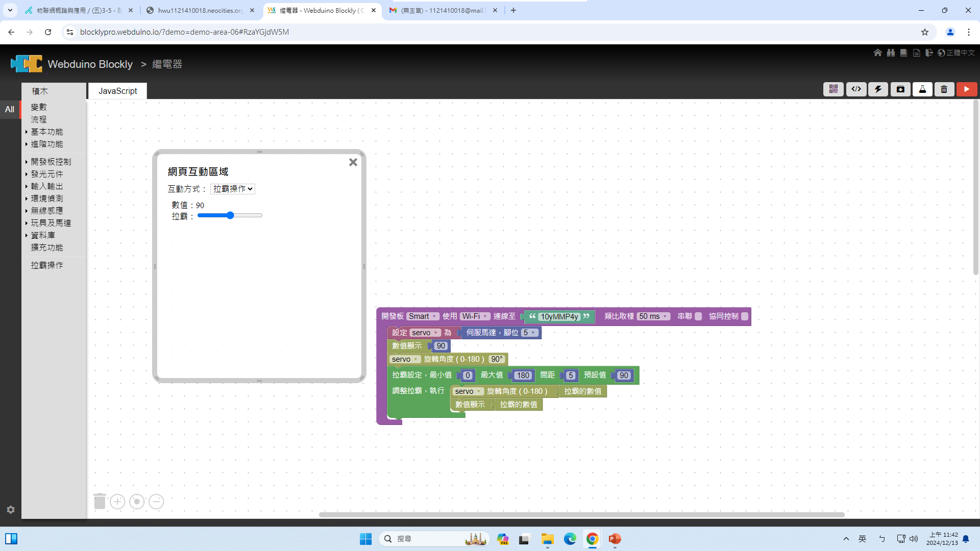Viewport: 980px width, 551px height.
Task: Open the 互動方式 拉霸操作 dropdown
Action: pos(233,189)
